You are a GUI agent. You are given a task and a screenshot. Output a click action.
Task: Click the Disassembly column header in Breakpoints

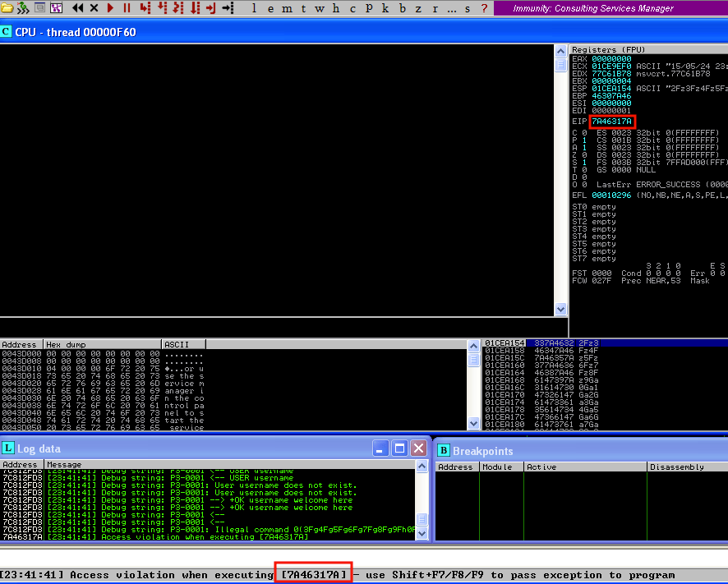coord(686,467)
